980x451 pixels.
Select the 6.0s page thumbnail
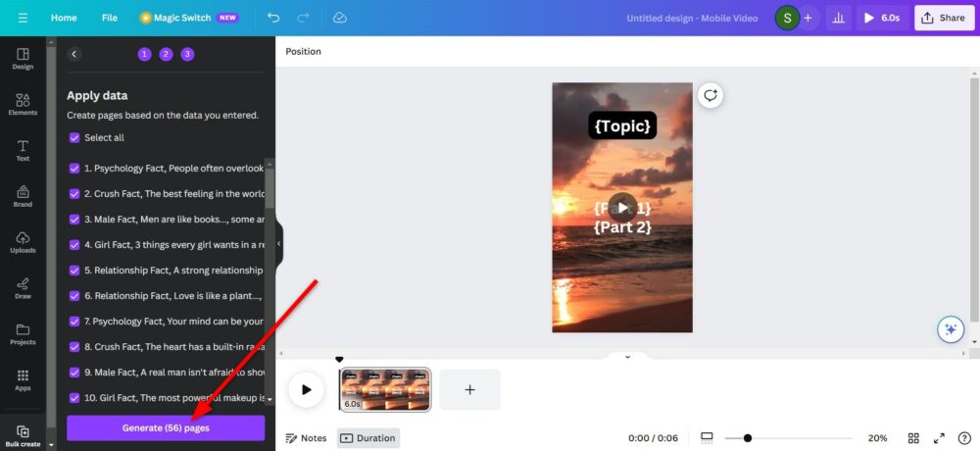[385, 389]
